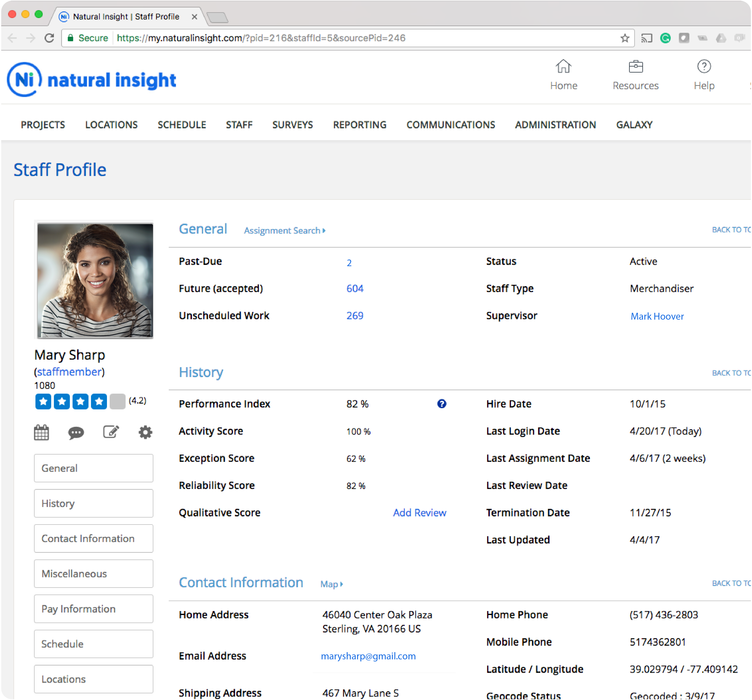Open the REPORTING menu

tap(359, 125)
